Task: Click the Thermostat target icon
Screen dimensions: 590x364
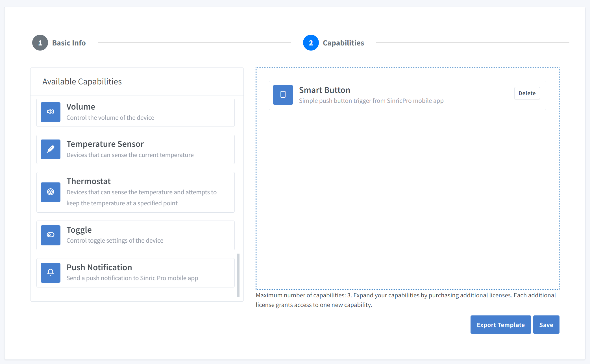Action: pos(50,192)
